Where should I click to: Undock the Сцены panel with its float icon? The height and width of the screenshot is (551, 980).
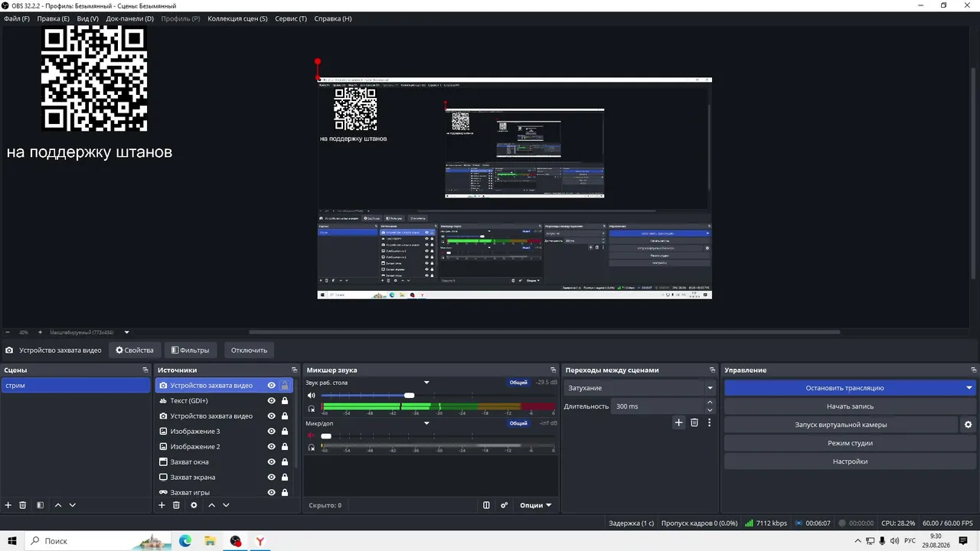[145, 370]
